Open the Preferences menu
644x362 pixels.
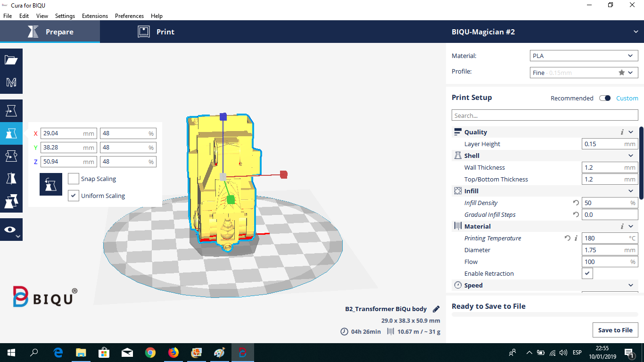pyautogui.click(x=129, y=16)
